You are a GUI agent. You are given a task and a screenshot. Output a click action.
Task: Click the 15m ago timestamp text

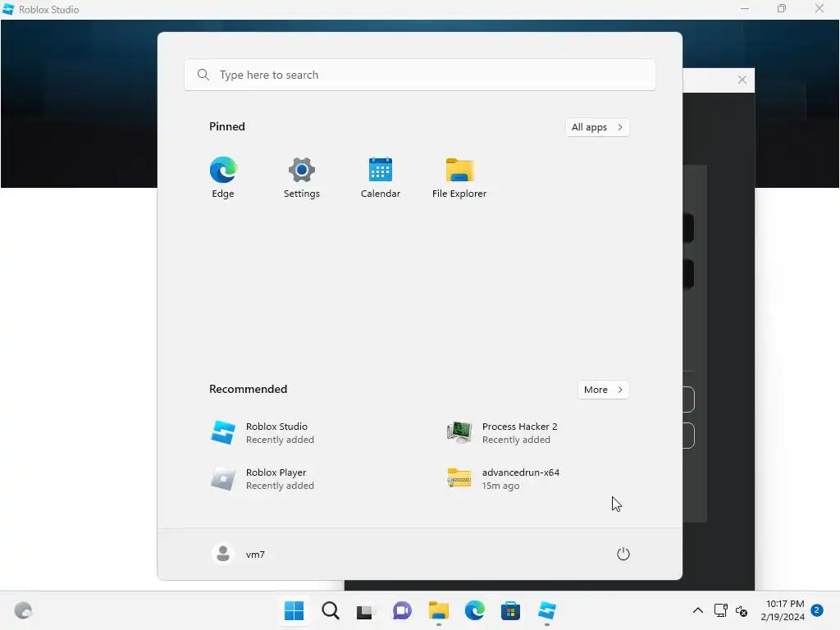tap(500, 486)
